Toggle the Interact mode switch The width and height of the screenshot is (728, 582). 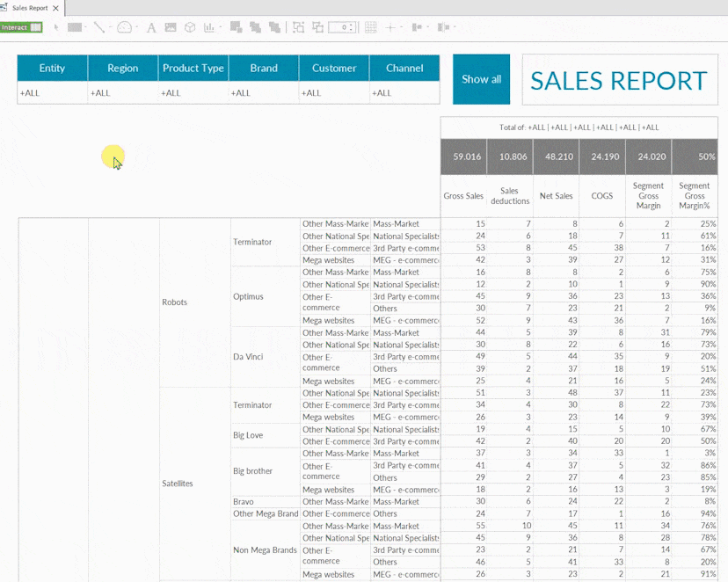coord(21,27)
